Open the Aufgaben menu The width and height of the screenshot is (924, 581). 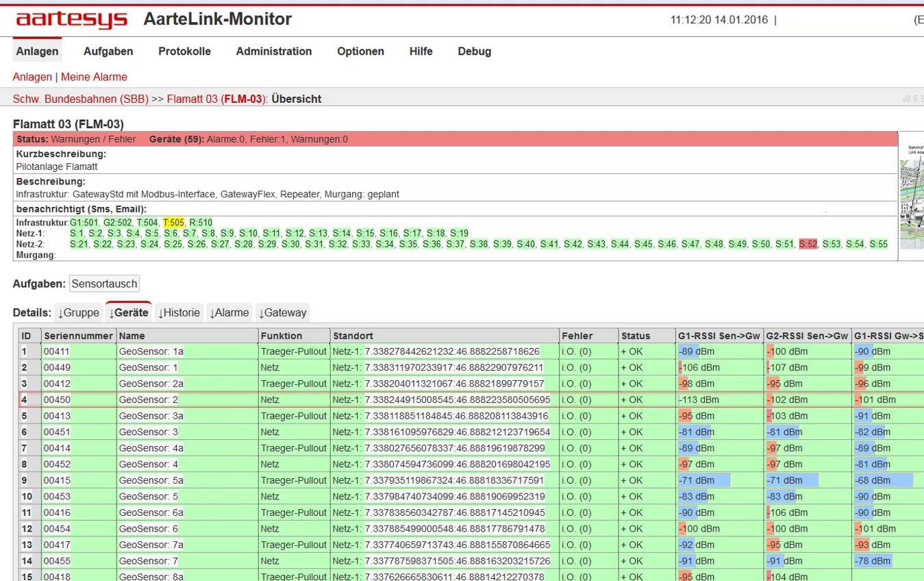coord(108,51)
